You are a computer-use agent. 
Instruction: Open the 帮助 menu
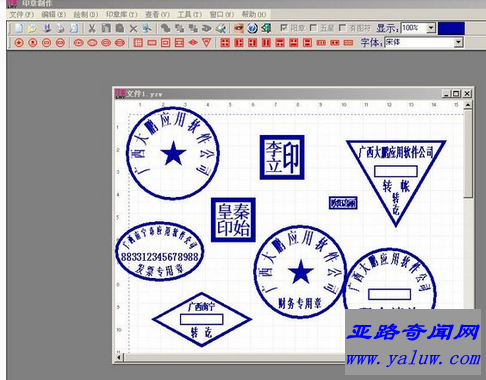click(x=254, y=15)
